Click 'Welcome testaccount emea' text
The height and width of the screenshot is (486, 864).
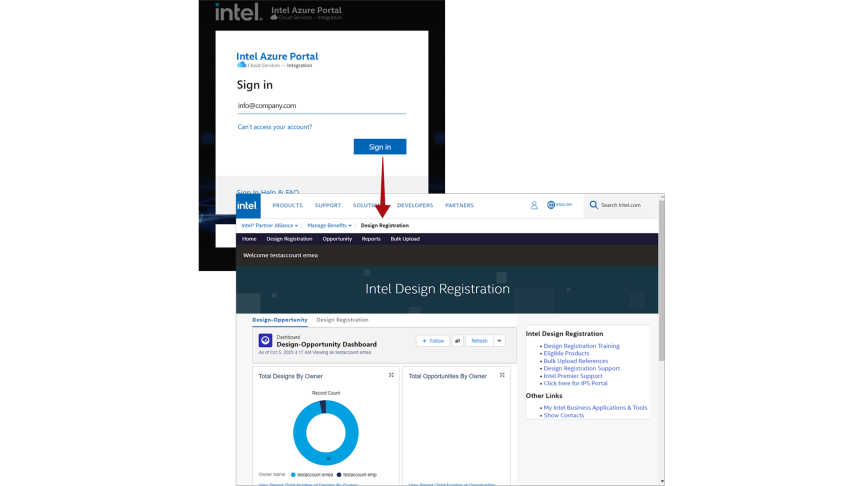tap(280, 255)
